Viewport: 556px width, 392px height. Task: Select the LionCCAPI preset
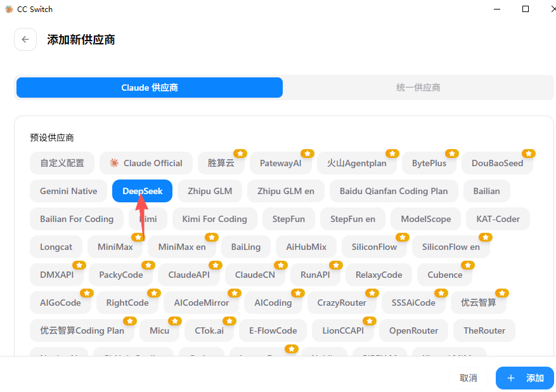pyautogui.click(x=343, y=330)
